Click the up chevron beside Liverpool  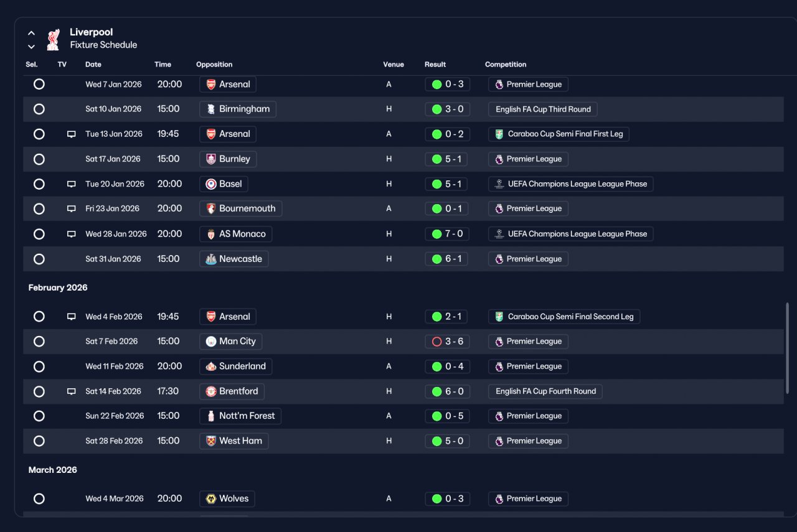(31, 33)
